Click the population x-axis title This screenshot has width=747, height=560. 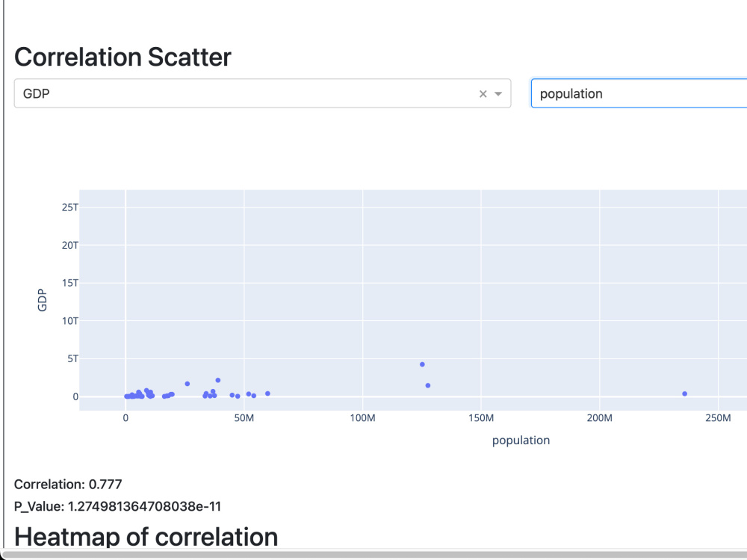521,441
